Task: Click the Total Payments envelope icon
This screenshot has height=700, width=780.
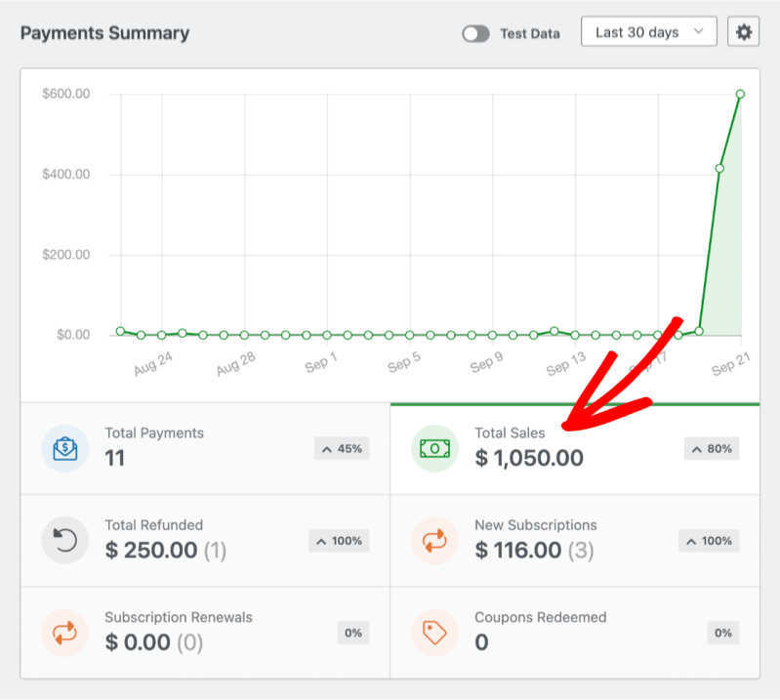Action: 65,448
